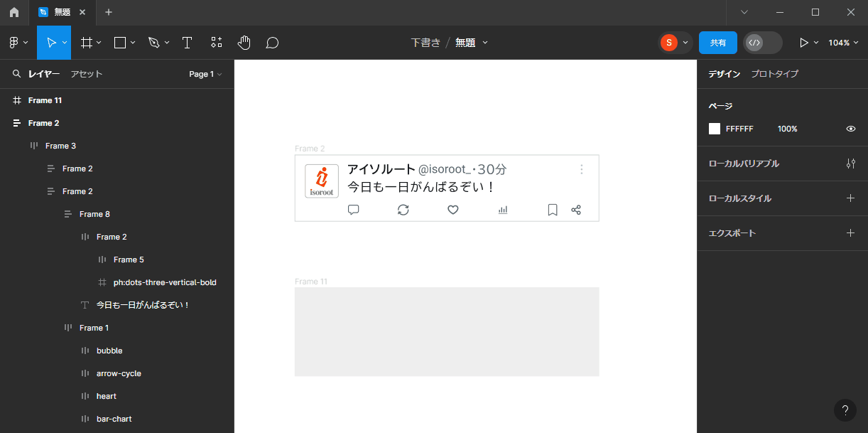Open local variables settings icon
868x433 pixels.
point(850,164)
